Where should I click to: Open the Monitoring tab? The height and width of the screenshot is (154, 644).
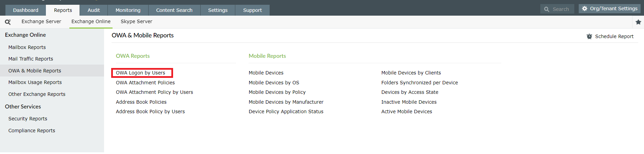pyautogui.click(x=128, y=10)
